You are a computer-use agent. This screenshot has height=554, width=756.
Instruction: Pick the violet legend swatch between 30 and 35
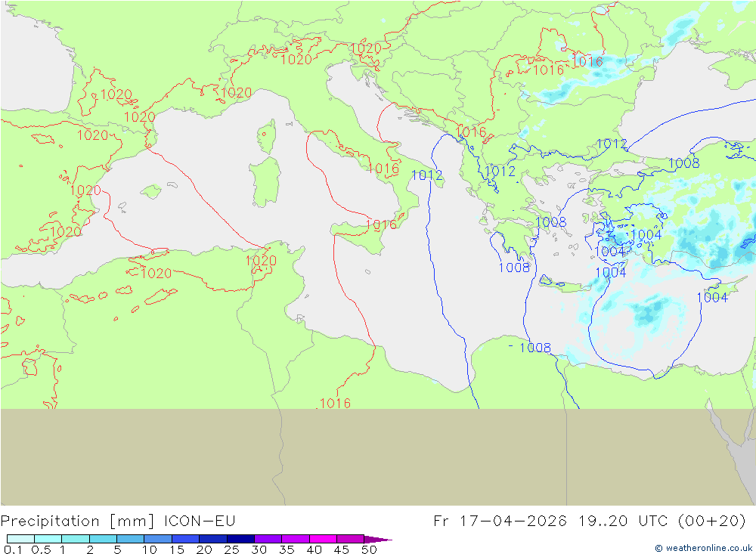tap(268, 539)
